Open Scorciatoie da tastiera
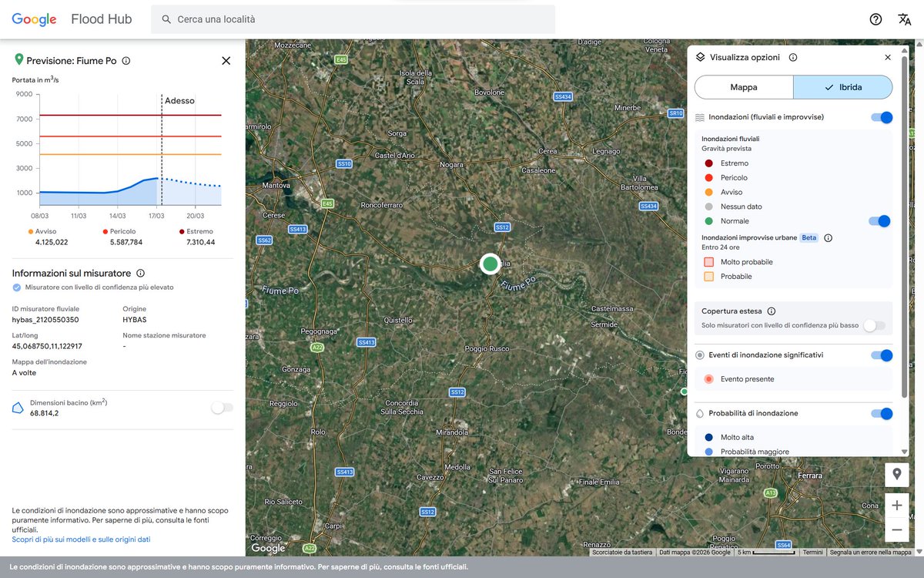Screen dimensions: 924x578 623,552
